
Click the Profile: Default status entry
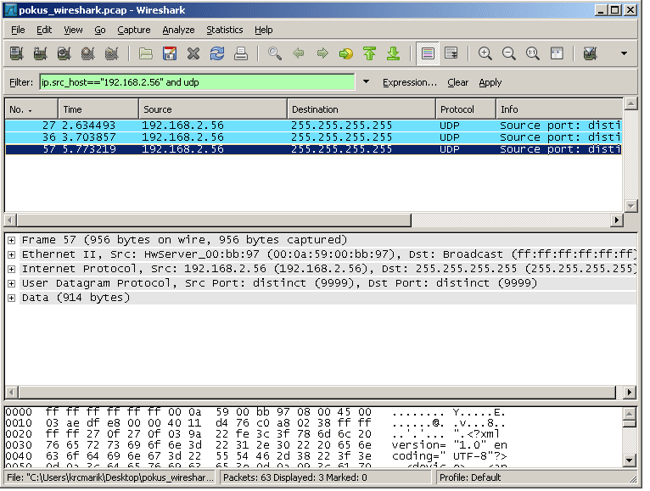coord(470,478)
